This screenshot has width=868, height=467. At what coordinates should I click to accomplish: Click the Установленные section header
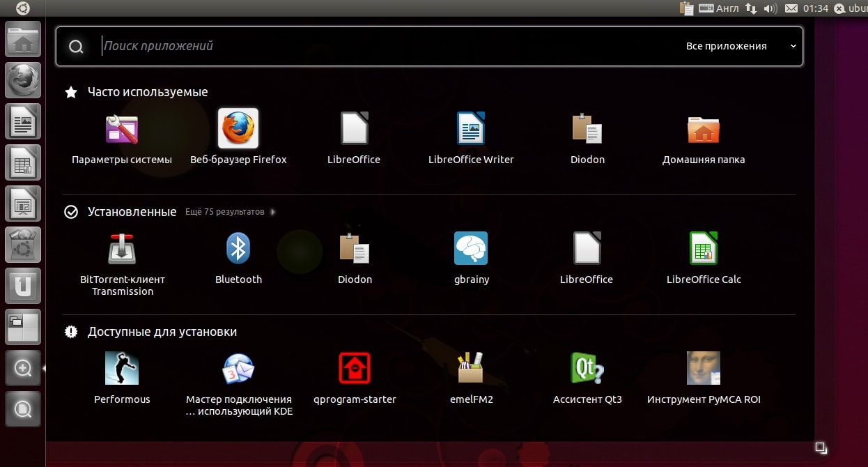[132, 212]
